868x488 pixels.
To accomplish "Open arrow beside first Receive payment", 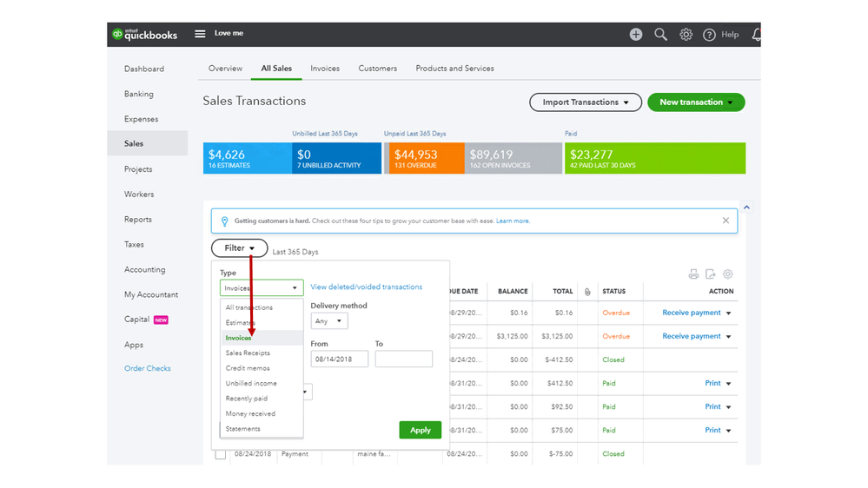I will [x=728, y=313].
